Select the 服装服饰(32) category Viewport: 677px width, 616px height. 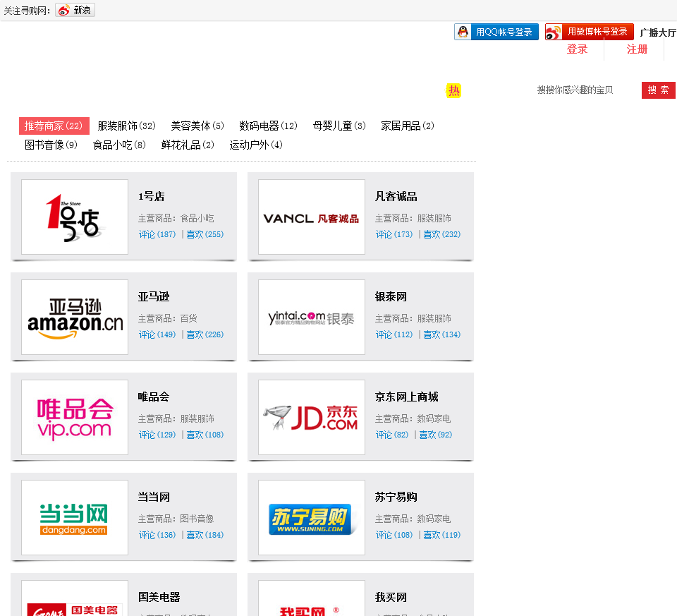point(126,126)
